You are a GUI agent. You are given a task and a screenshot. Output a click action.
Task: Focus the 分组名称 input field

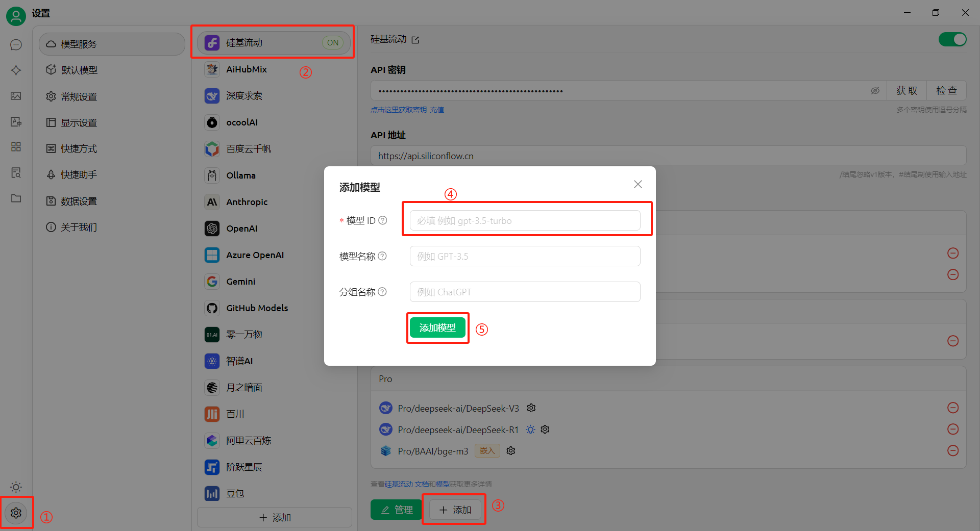525,292
